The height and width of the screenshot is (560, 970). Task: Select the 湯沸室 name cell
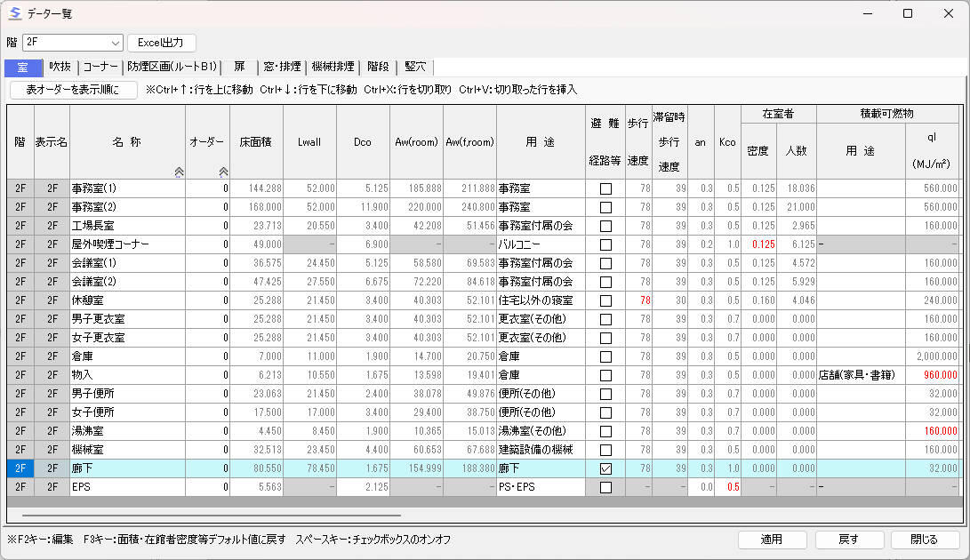pos(127,431)
